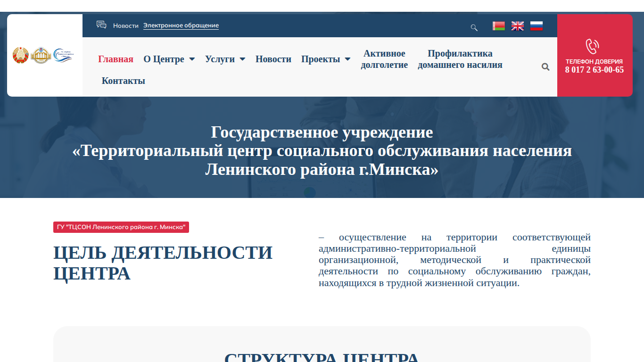Image resolution: width=644 pixels, height=362 pixels.
Task: Open the О Центре menu
Action: pos(164,59)
